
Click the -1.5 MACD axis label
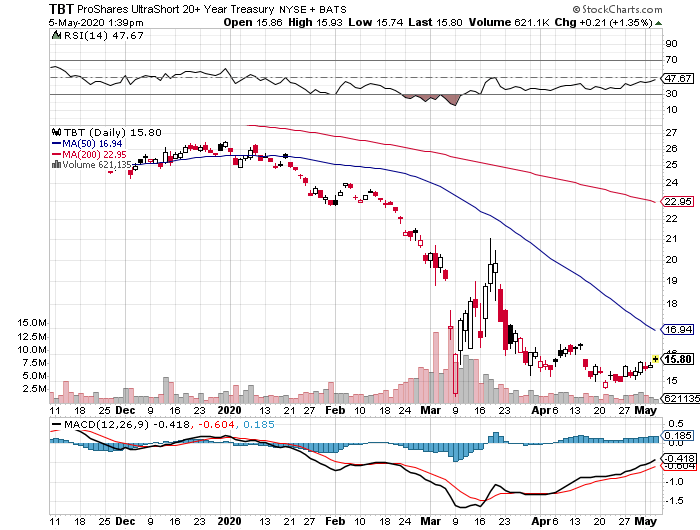(674, 501)
